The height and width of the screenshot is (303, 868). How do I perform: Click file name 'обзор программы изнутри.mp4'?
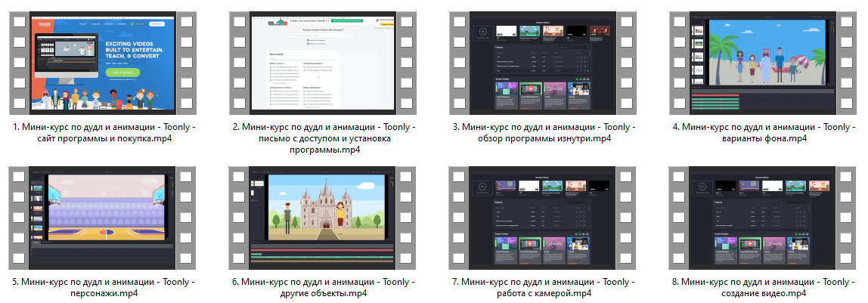[543, 133]
